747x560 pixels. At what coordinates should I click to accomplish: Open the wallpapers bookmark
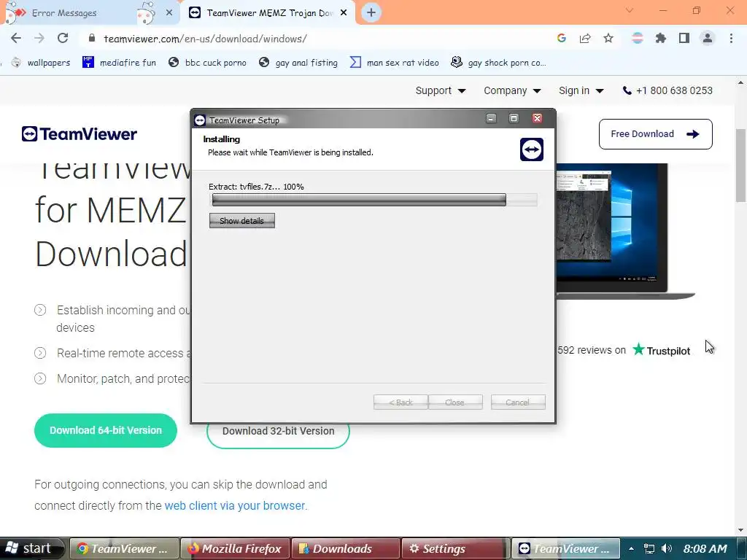coord(42,63)
